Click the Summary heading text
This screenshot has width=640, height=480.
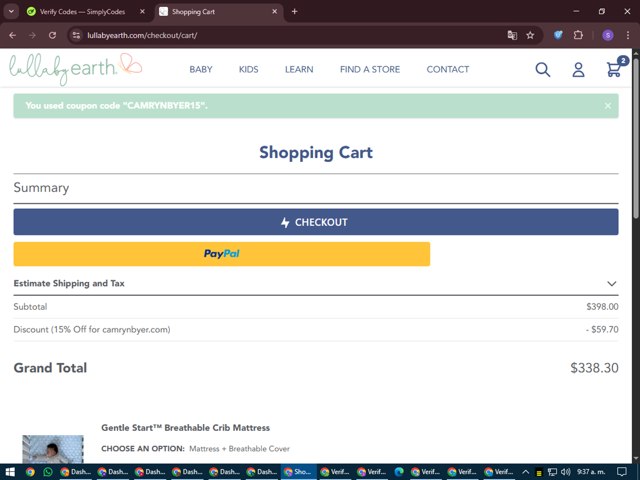point(41,188)
